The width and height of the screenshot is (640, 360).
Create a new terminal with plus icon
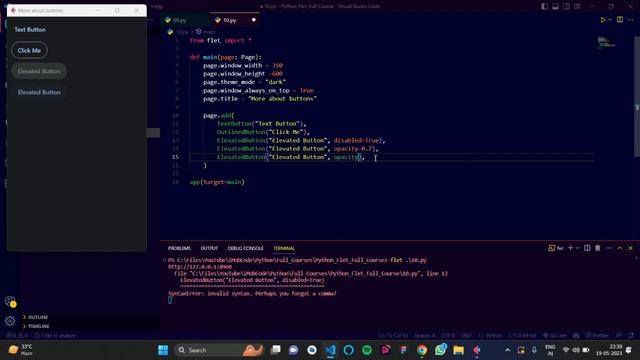pos(570,248)
